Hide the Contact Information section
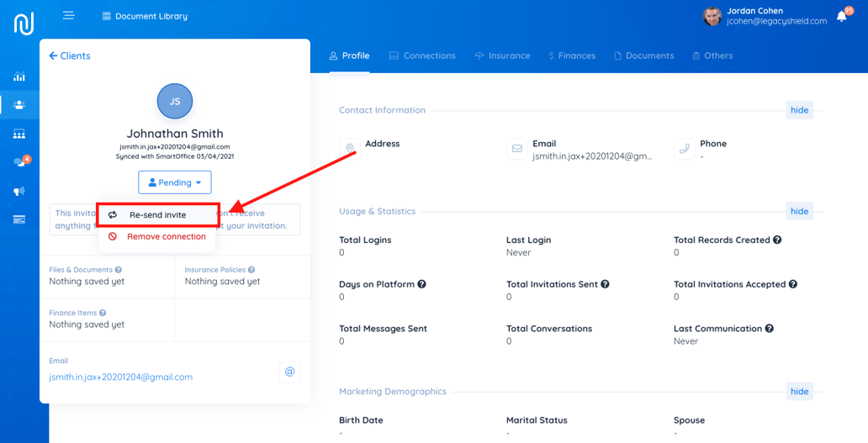The image size is (868, 443). (x=799, y=110)
